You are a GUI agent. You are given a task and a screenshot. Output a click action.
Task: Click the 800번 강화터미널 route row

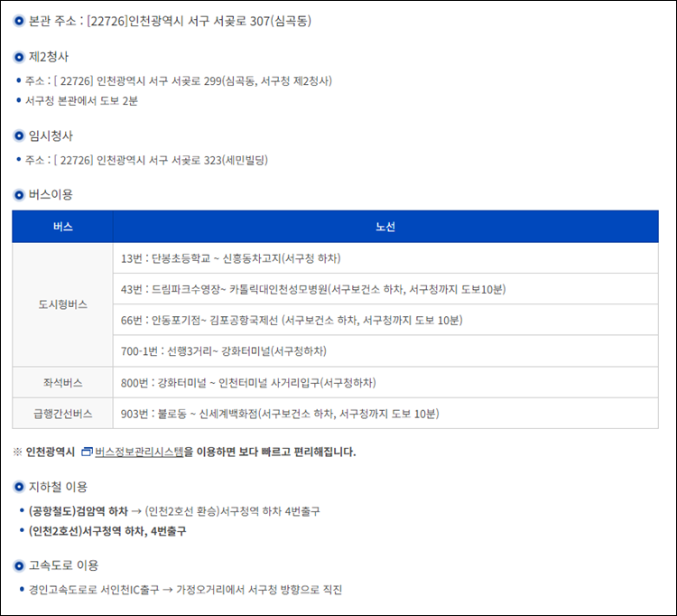[385, 383]
